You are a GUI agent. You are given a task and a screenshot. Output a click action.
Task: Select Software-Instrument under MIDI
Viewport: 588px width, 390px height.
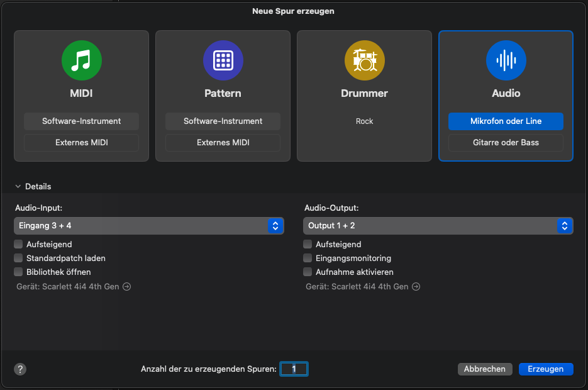81,121
